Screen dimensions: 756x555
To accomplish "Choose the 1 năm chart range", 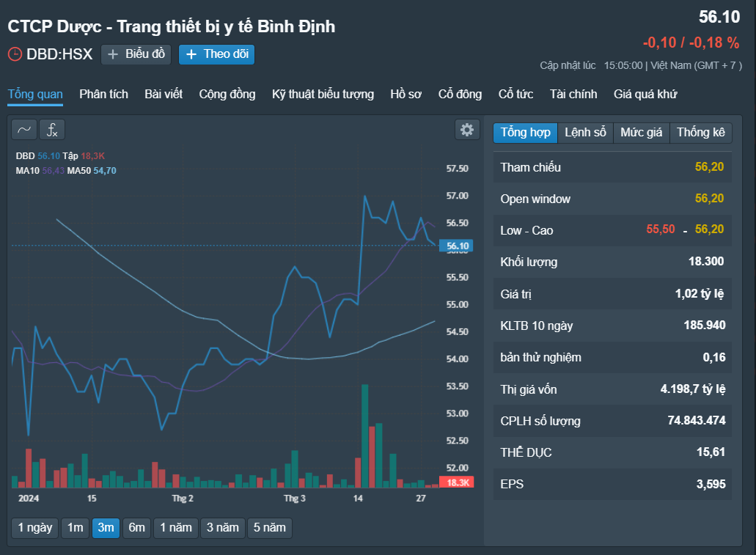I will (176, 528).
